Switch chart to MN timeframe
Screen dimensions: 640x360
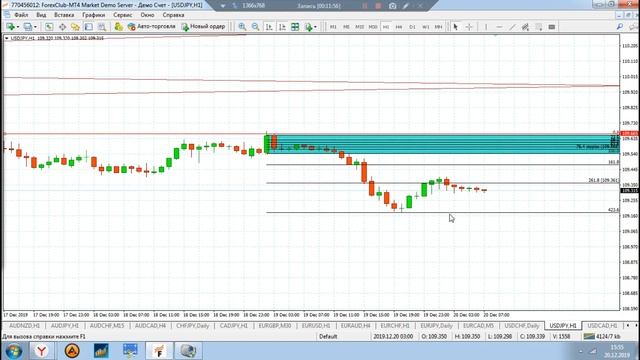coord(438,27)
